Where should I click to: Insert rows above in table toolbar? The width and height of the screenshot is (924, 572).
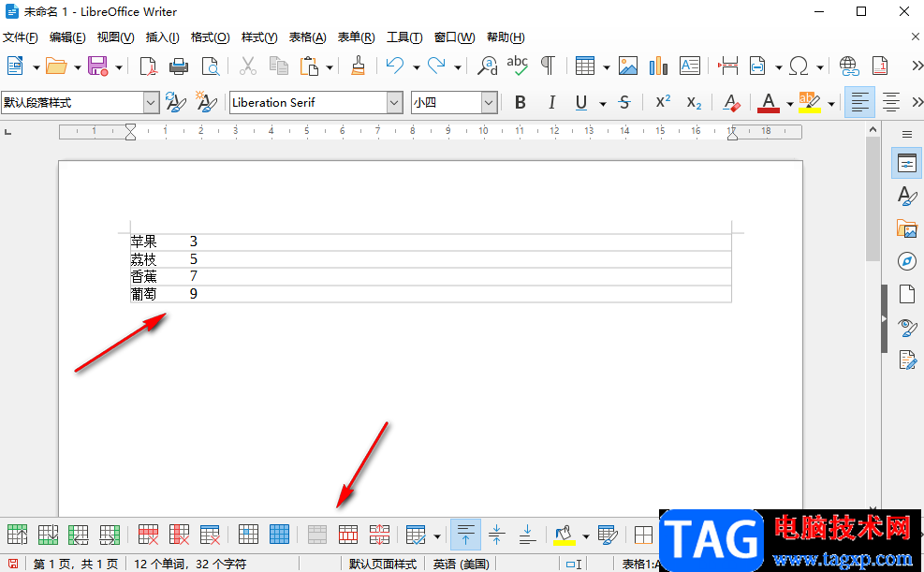point(18,535)
